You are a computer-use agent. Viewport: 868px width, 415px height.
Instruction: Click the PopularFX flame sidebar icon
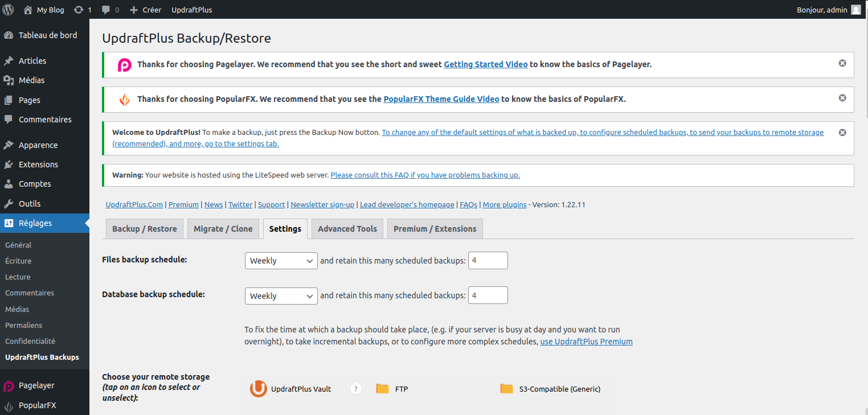[x=9, y=406]
